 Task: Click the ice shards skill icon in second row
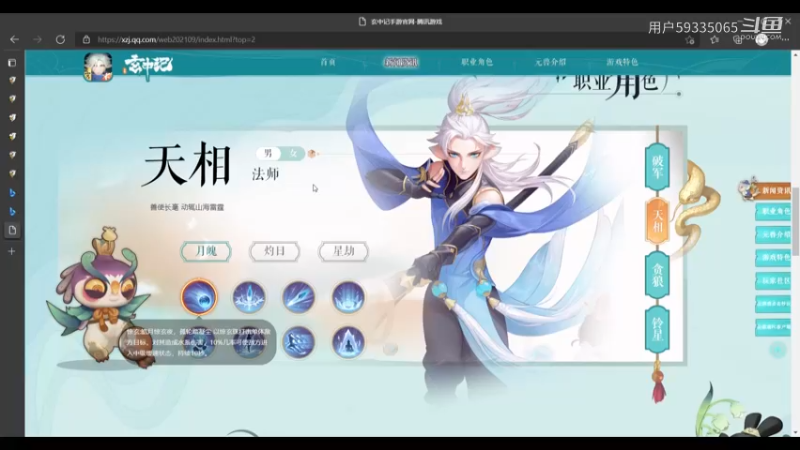tap(298, 342)
